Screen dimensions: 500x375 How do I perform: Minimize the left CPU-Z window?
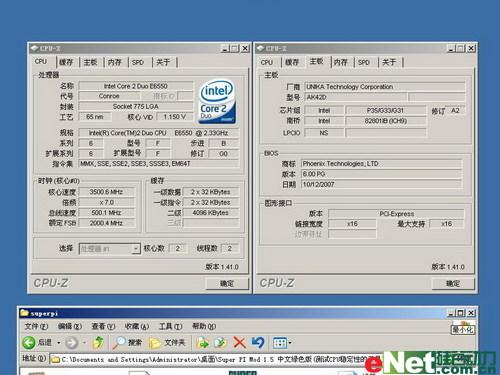226,48
